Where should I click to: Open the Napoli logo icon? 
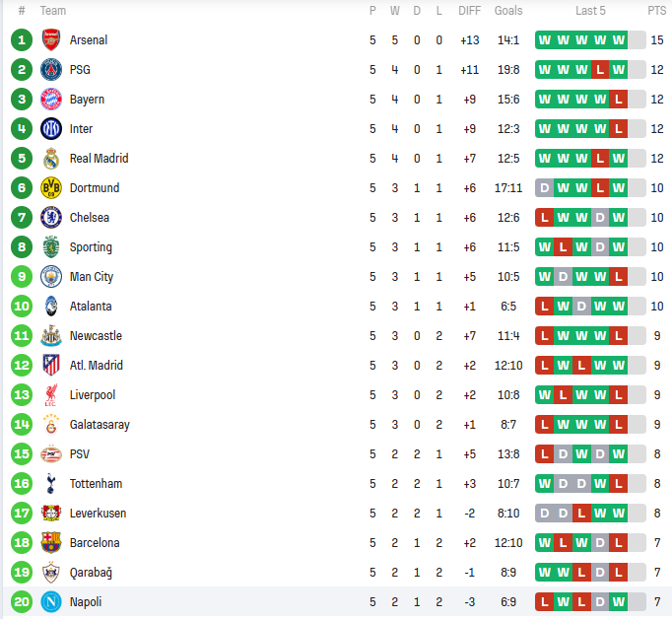(x=51, y=602)
